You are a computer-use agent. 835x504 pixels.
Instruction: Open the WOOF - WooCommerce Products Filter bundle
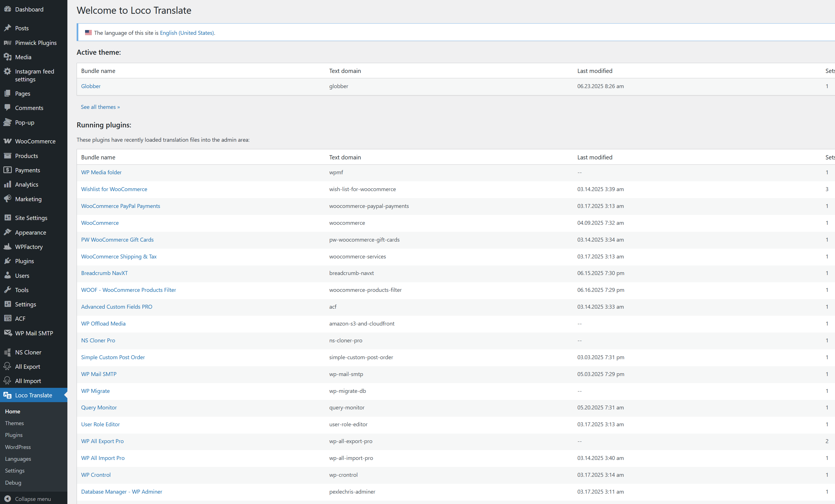(x=128, y=290)
